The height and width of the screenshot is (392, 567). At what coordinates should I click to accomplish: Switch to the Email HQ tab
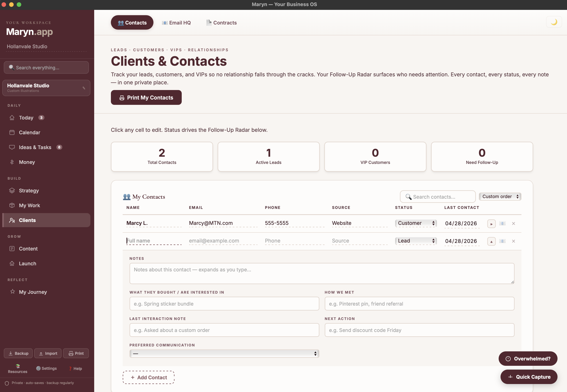[x=177, y=22]
